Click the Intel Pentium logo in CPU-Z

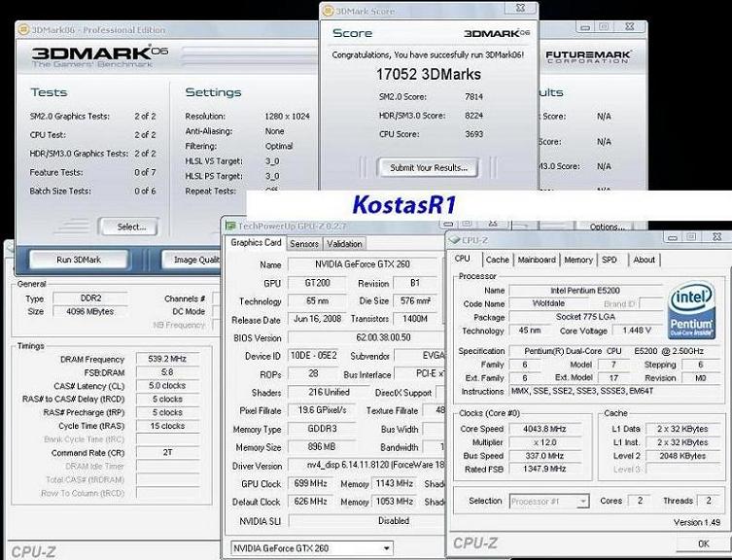coord(691,309)
